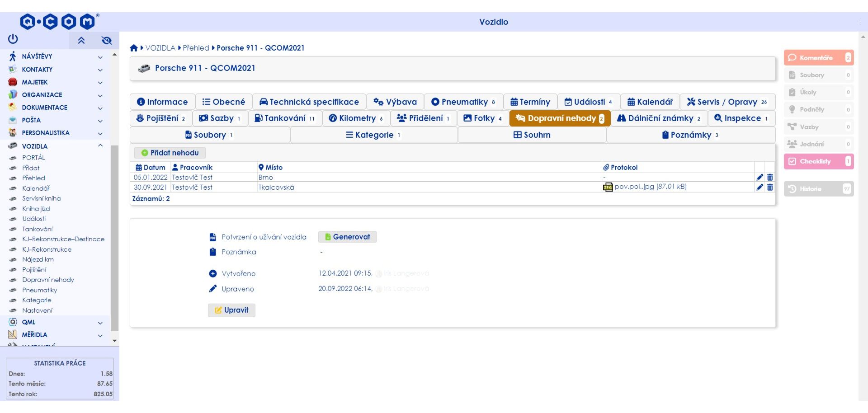Viewport: 868px width, 413px height.
Task: Click the sidebar scroll up arrow
Action: (x=114, y=55)
